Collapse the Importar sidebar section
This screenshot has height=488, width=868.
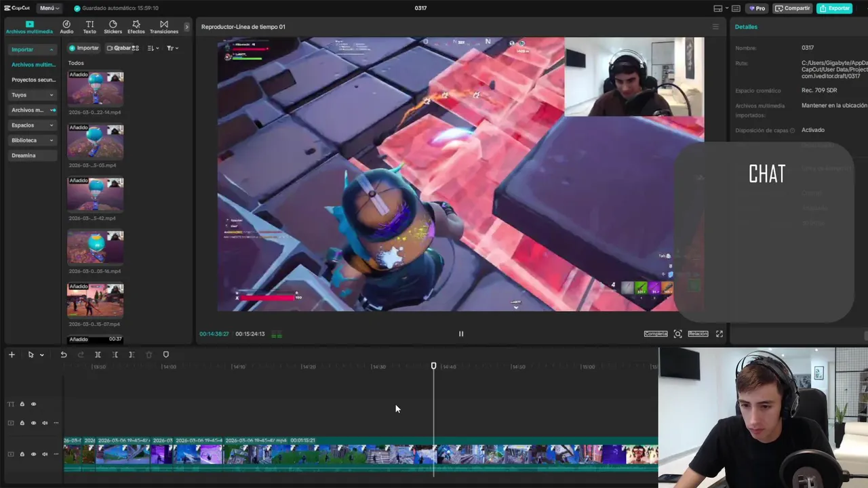tap(33, 49)
